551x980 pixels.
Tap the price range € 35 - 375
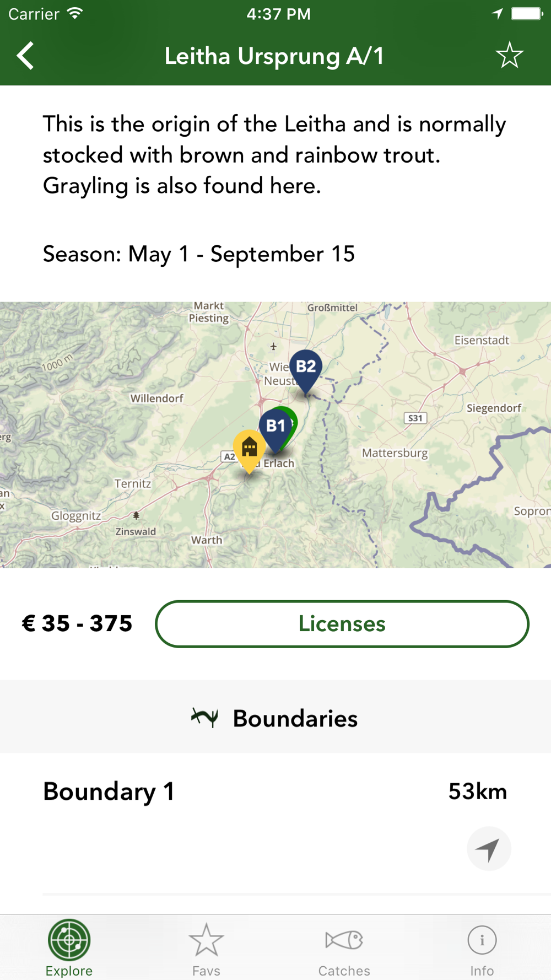[x=77, y=623]
